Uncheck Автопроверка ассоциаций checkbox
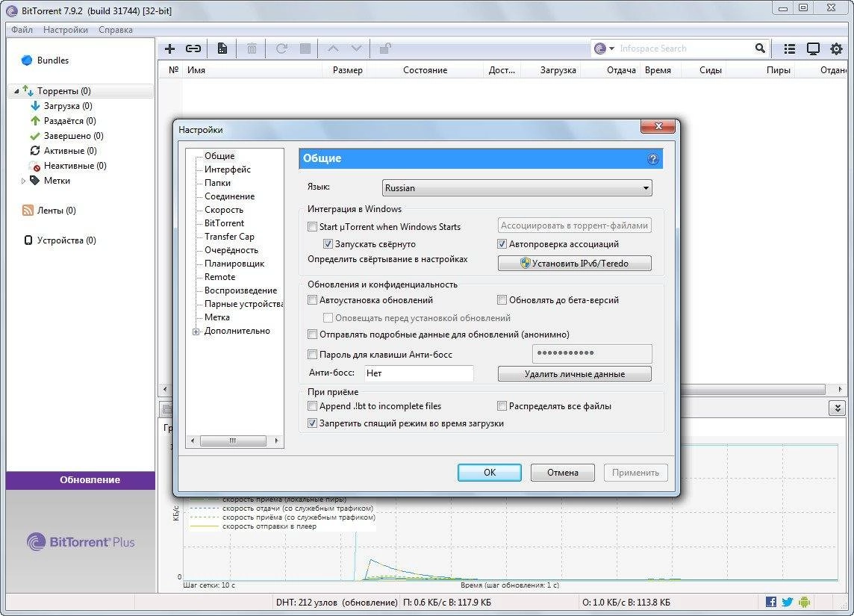The height and width of the screenshot is (616, 854). pos(502,244)
